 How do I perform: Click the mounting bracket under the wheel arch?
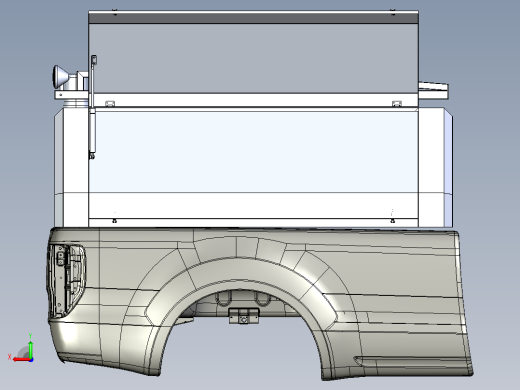(x=244, y=316)
